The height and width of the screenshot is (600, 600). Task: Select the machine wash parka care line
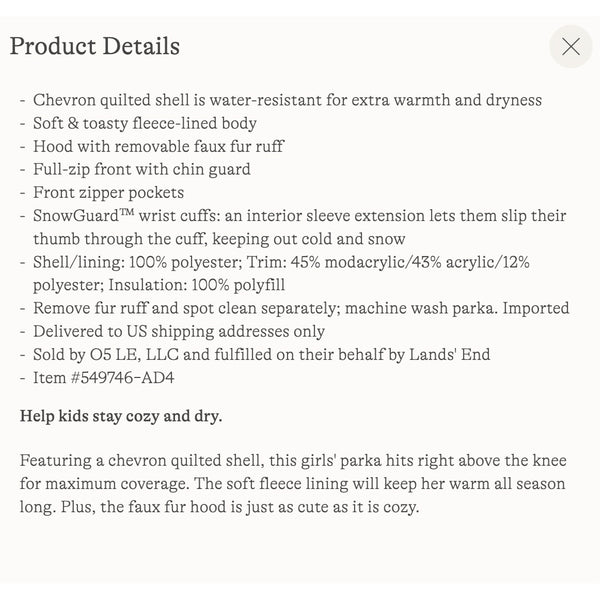301,308
